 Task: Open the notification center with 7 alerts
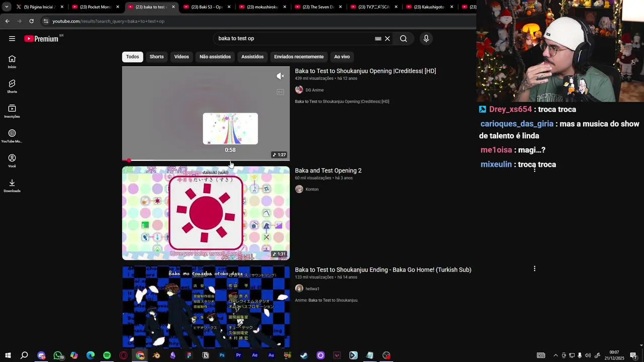coord(633,355)
